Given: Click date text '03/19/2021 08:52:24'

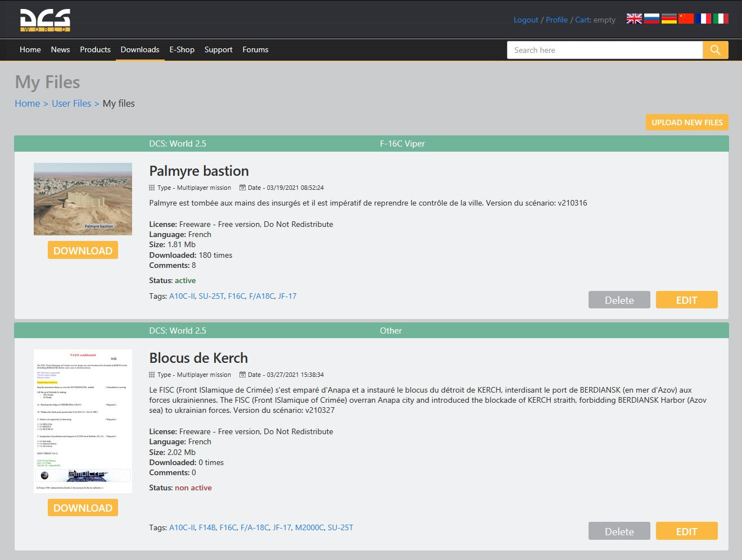Looking at the screenshot, I should point(295,188).
